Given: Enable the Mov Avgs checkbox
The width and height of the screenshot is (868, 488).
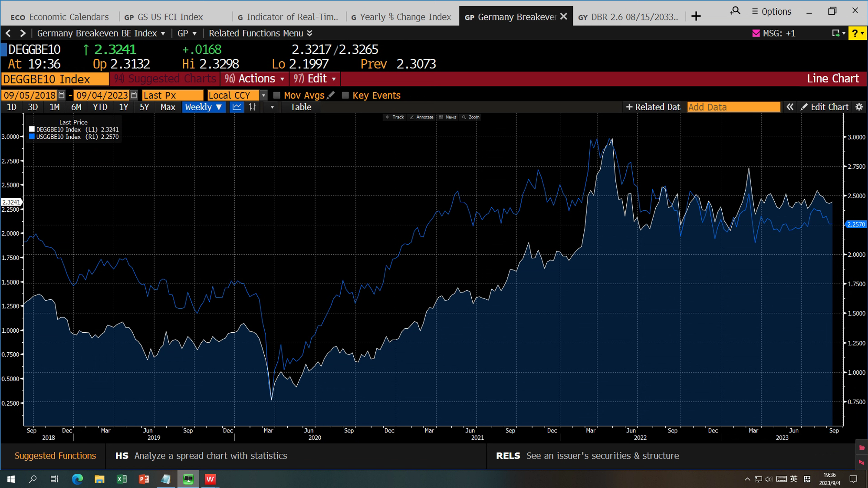Looking at the screenshot, I should click(276, 95).
